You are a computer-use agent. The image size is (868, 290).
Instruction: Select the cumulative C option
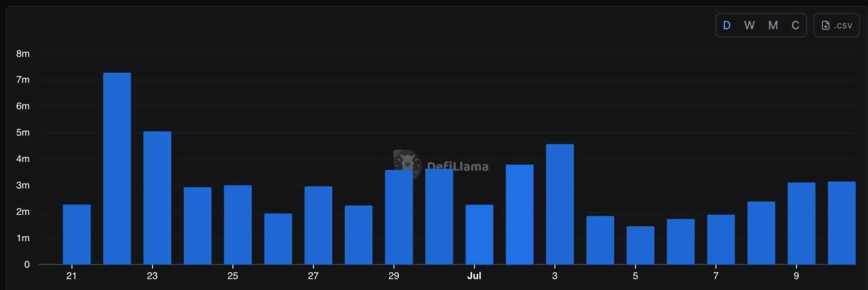click(795, 25)
